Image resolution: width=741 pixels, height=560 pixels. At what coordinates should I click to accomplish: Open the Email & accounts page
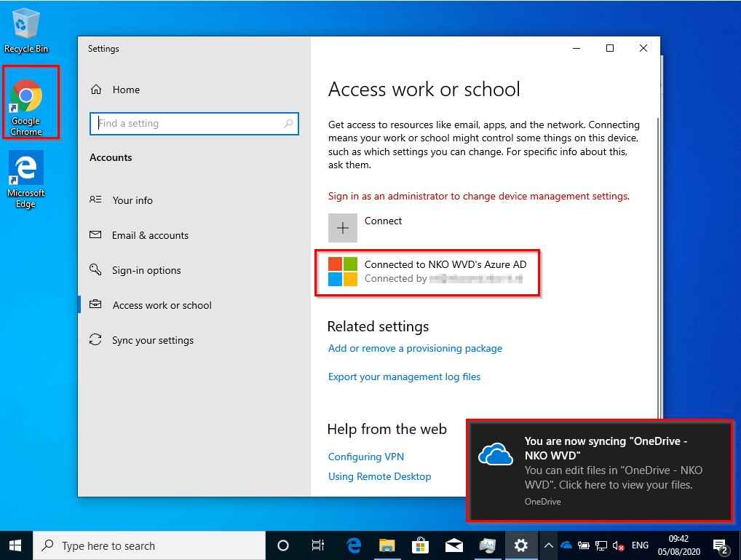coord(150,235)
